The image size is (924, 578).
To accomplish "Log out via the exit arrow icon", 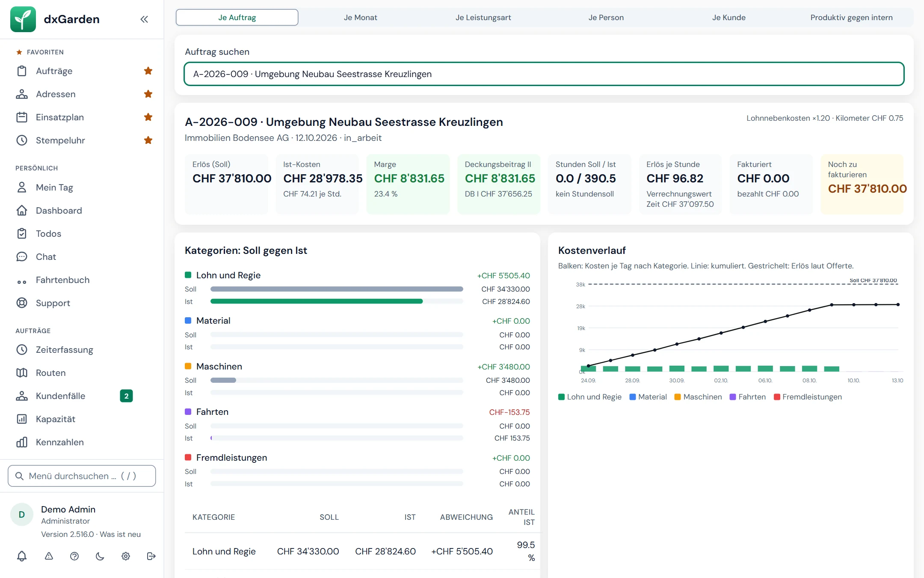I will [151, 556].
